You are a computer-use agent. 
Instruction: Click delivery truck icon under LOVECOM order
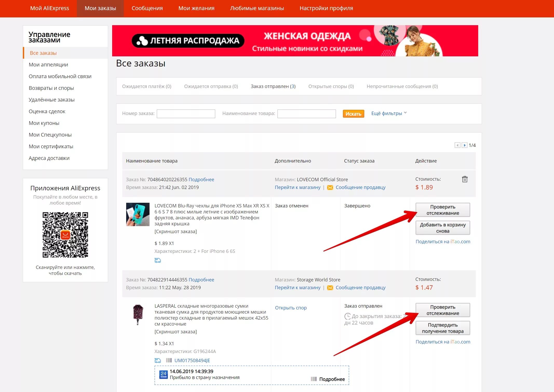coord(158,260)
